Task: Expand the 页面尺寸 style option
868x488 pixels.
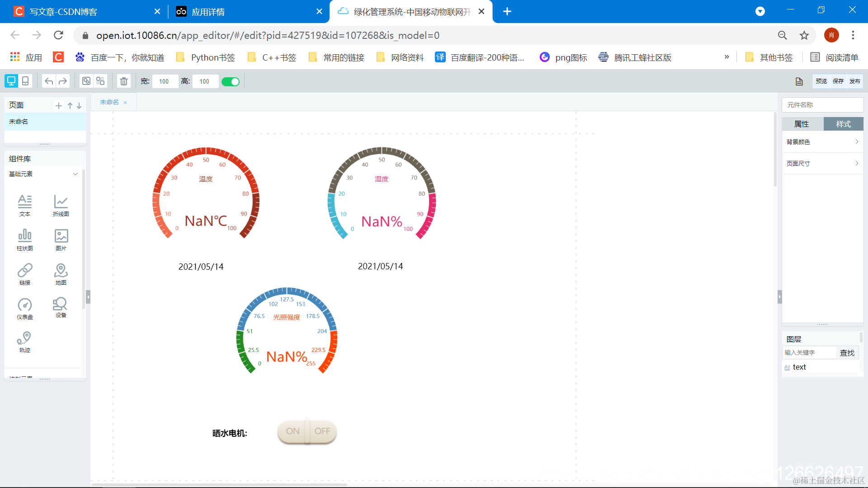Action: point(822,164)
